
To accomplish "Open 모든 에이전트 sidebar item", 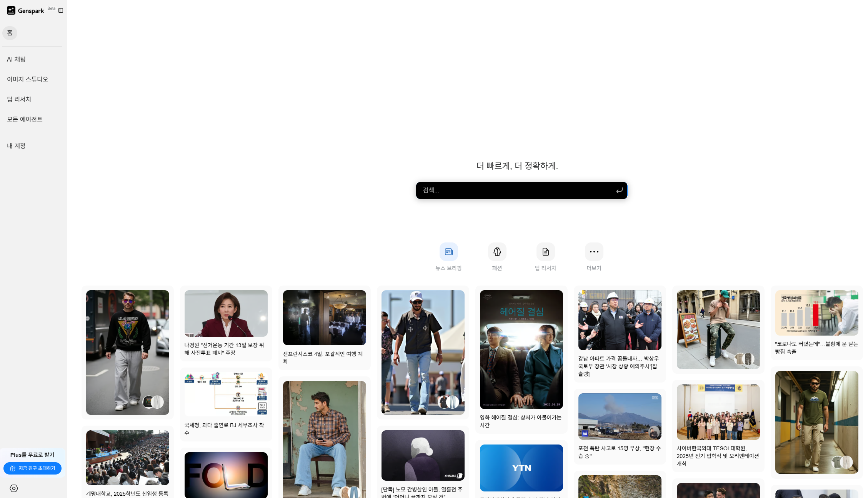I will tap(25, 119).
